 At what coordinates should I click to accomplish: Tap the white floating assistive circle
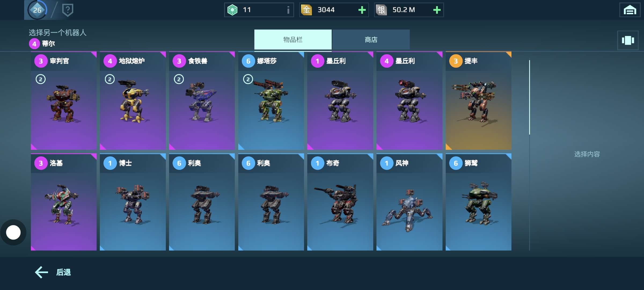[x=13, y=232]
